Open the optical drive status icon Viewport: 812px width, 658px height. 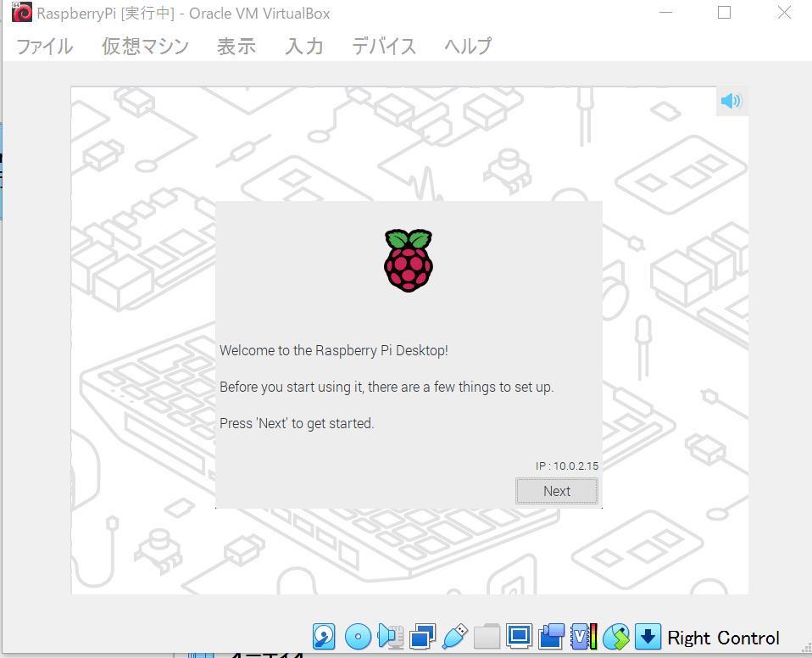tap(358, 636)
